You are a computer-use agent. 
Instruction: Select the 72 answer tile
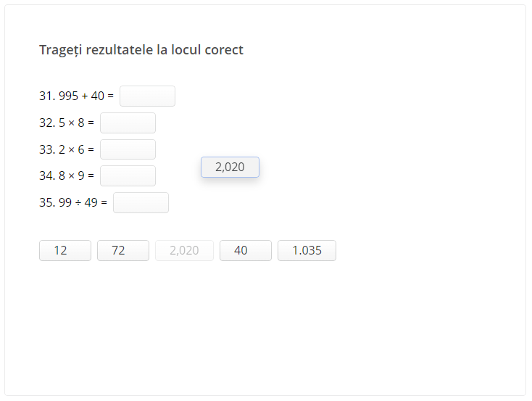click(122, 250)
